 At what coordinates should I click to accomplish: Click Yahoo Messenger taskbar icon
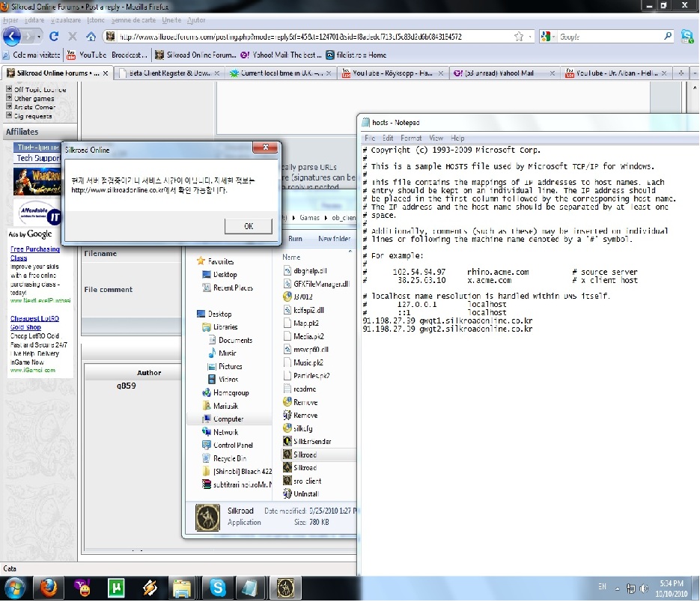[x=82, y=587]
